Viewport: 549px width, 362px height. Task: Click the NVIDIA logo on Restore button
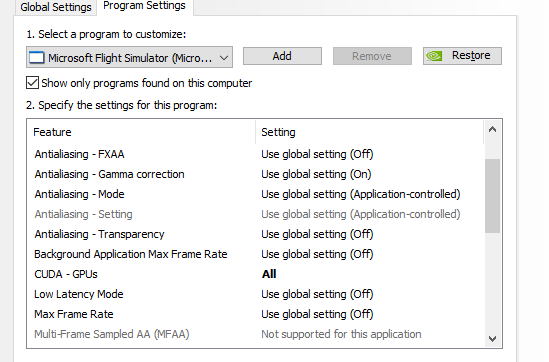[434, 56]
